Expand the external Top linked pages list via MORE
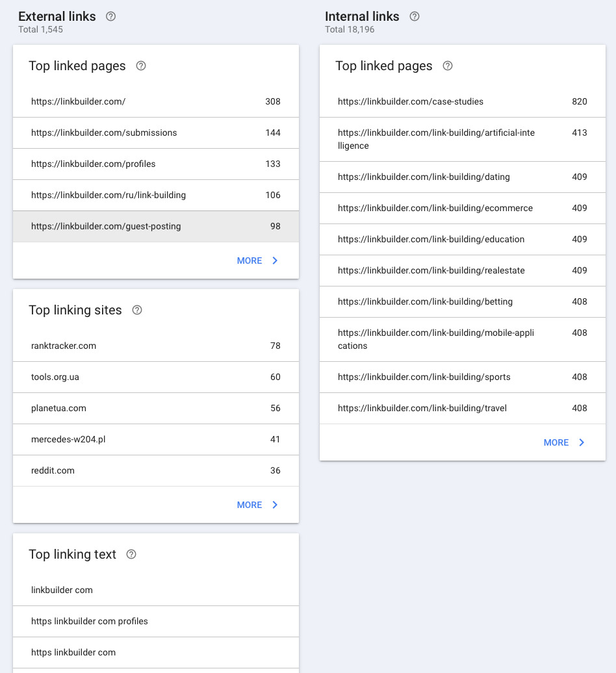Image resolution: width=616 pixels, height=673 pixels. 250,260
